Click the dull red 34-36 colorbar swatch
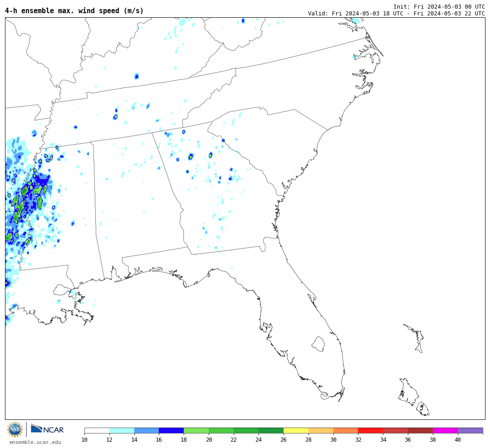490x448 pixels. [396, 430]
